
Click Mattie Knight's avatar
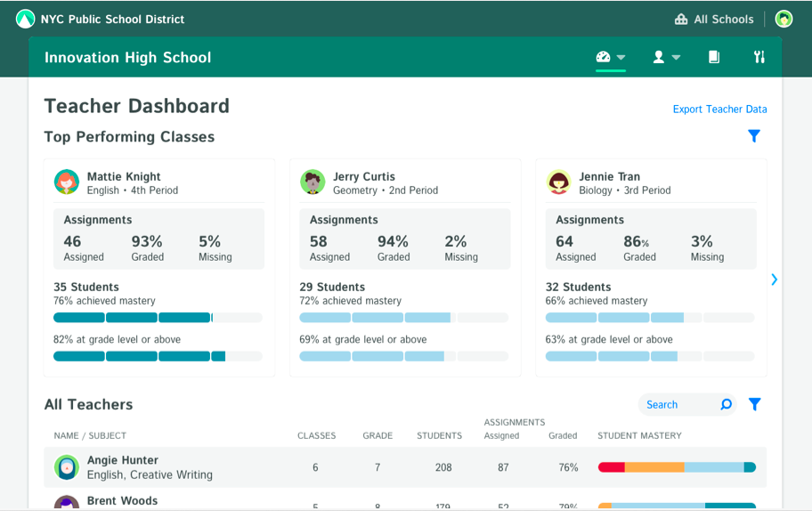(x=67, y=182)
